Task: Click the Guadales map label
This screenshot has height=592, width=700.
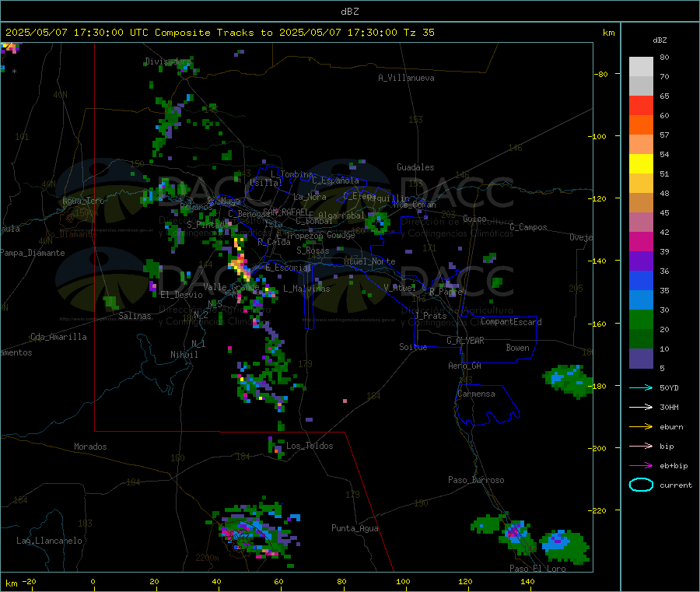Action: coord(415,167)
